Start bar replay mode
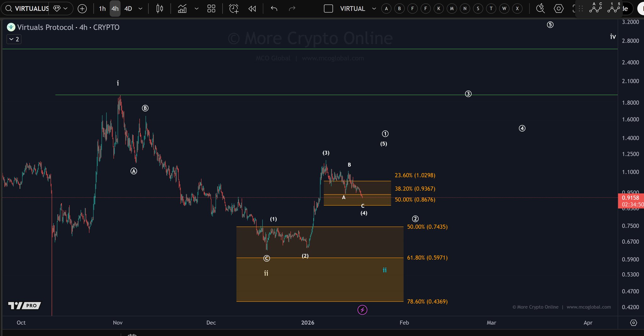 252,8
